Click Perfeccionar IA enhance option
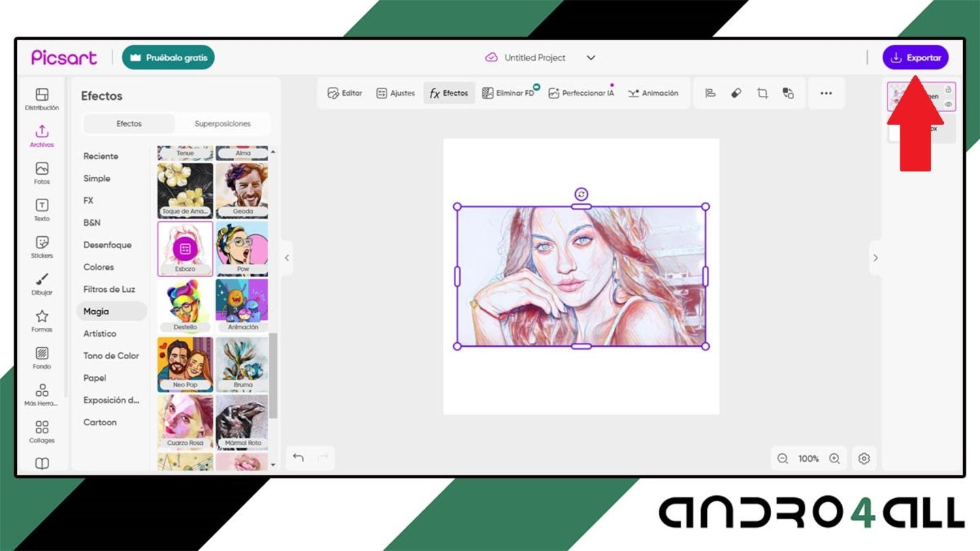The width and height of the screenshot is (980, 551). (x=581, y=93)
